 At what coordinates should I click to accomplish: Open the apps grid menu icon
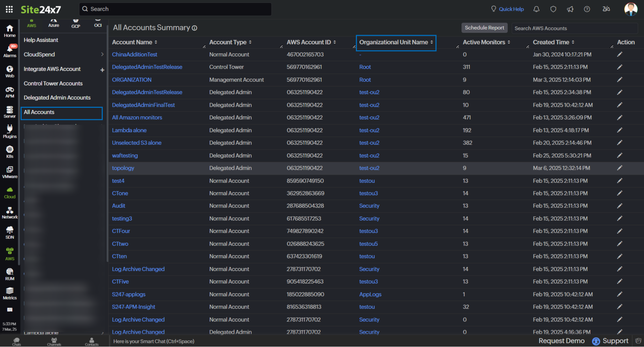(9, 9)
